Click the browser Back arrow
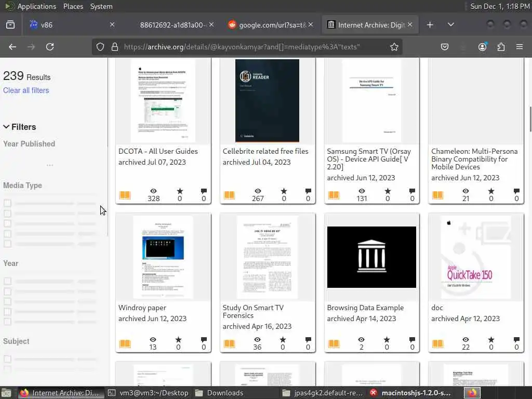 tap(12, 47)
